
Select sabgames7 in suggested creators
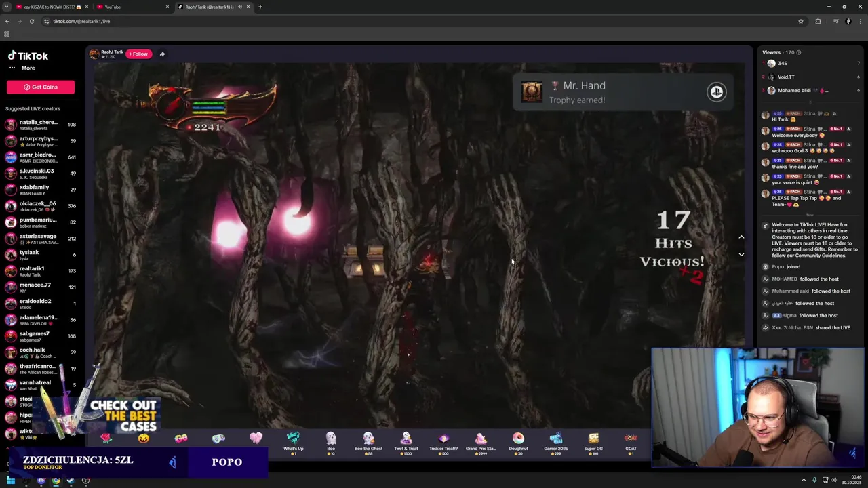click(x=41, y=336)
